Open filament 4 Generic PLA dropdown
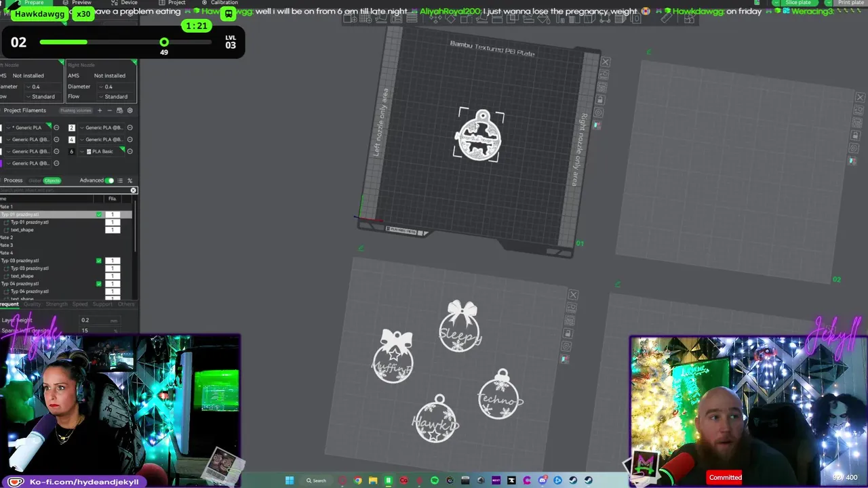The image size is (868, 488). [x=102, y=140]
